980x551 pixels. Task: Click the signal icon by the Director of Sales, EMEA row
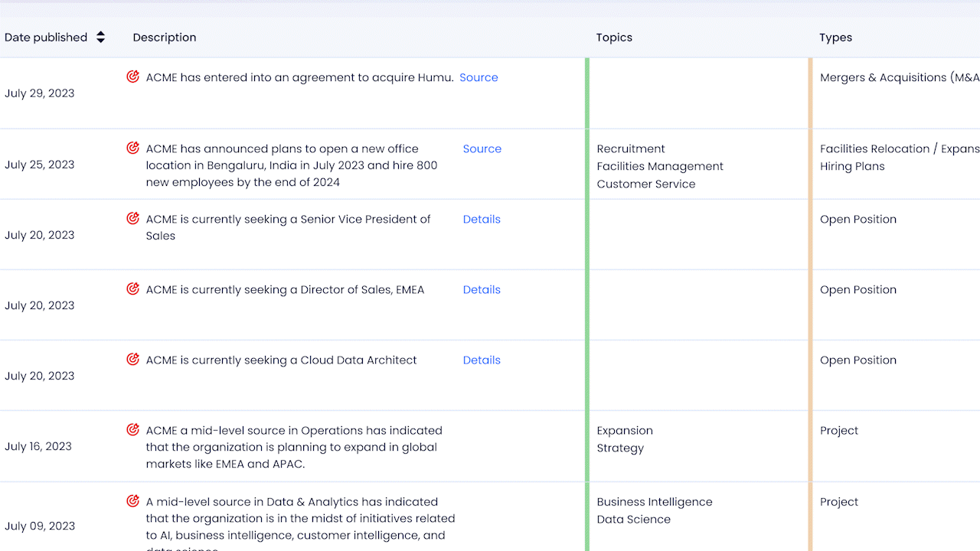(x=132, y=289)
